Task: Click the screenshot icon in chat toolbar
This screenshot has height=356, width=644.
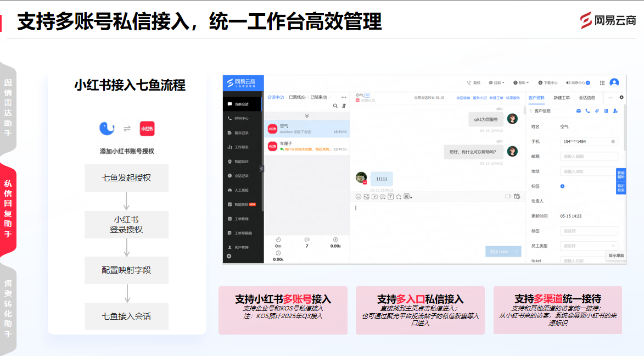Action: (366, 197)
